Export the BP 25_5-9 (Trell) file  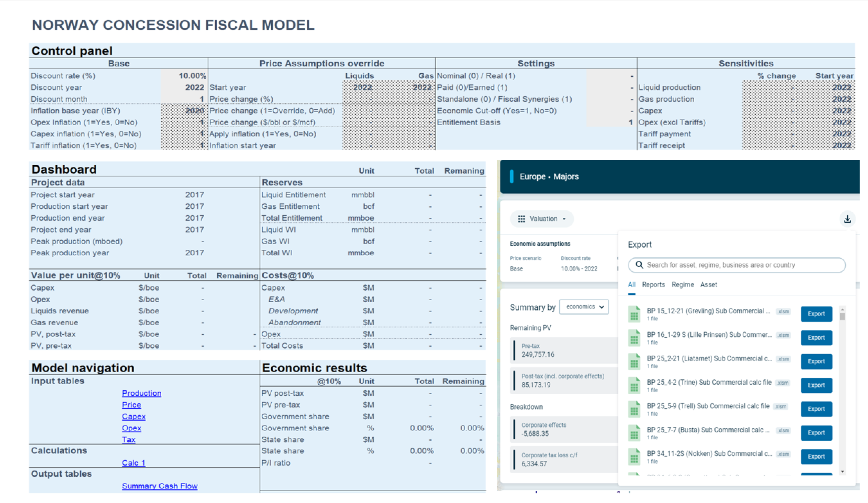coord(816,409)
